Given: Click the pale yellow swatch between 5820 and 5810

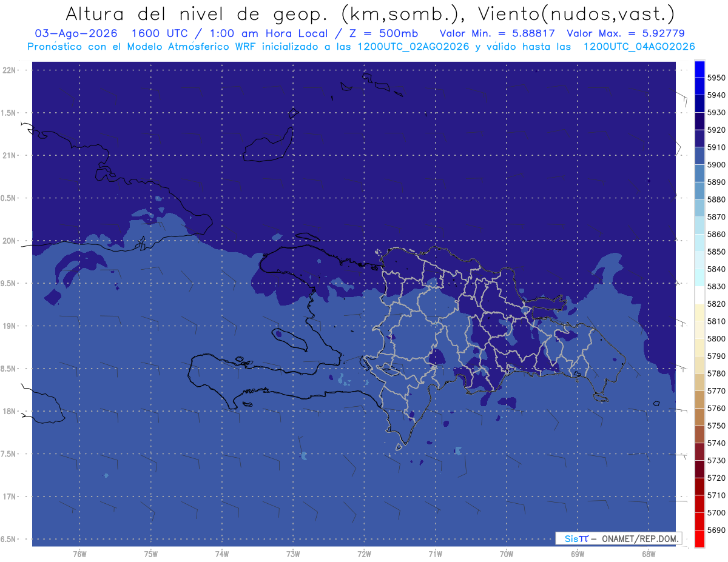Looking at the screenshot, I should (699, 313).
